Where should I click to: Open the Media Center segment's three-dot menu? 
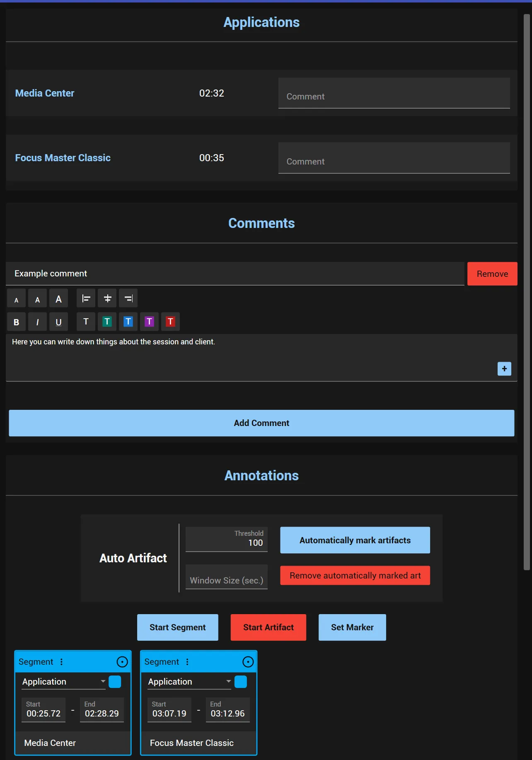click(x=62, y=662)
